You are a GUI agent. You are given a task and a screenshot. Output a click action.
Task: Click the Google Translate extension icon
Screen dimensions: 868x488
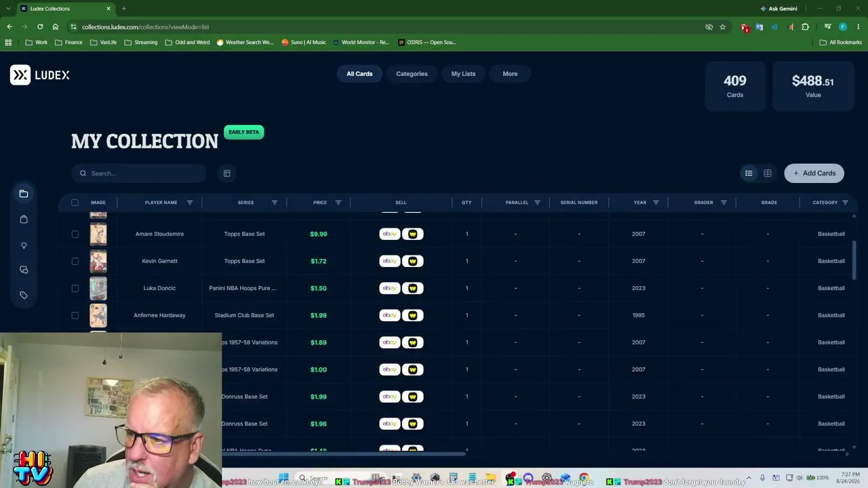759,27
